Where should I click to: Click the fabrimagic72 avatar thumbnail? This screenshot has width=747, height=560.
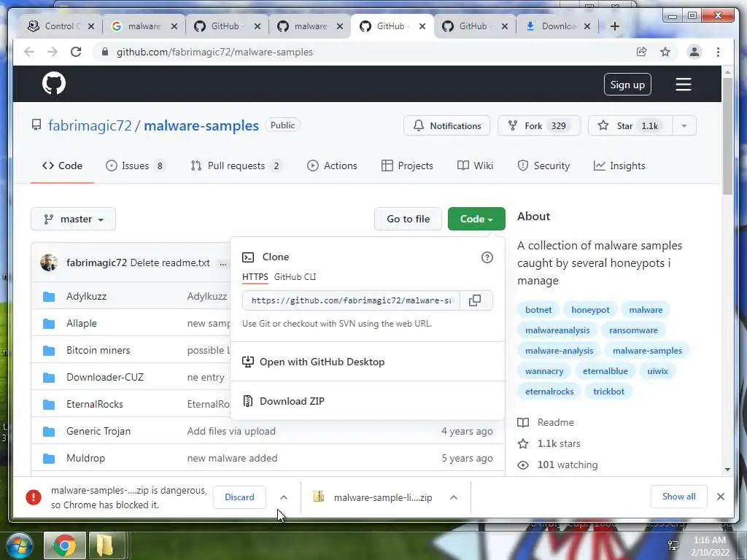49,262
